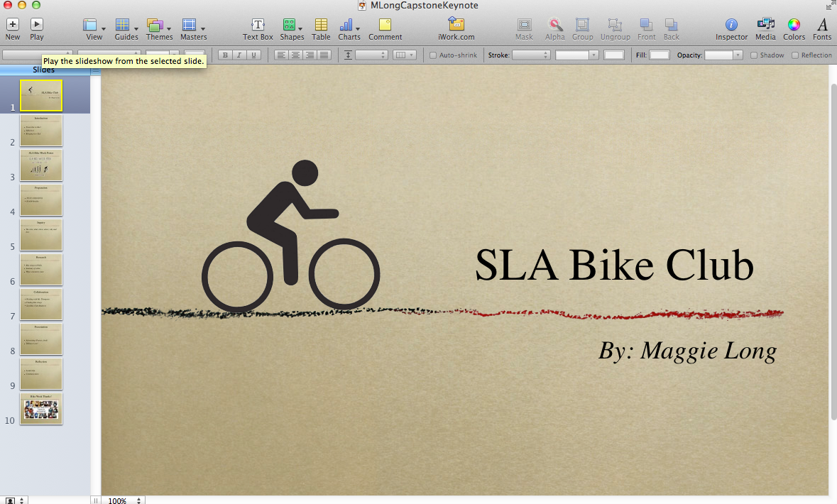Insert a Table
The width and height of the screenshot is (837, 504).
point(321,26)
